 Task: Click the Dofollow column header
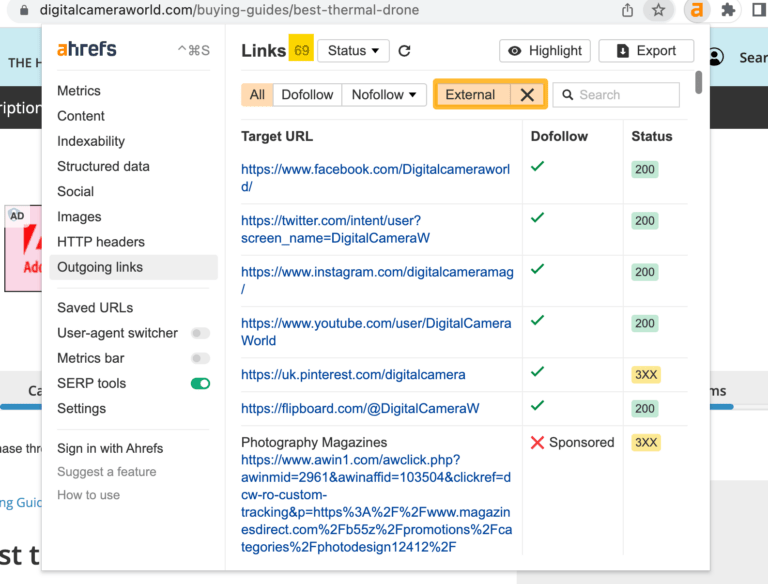pos(559,136)
